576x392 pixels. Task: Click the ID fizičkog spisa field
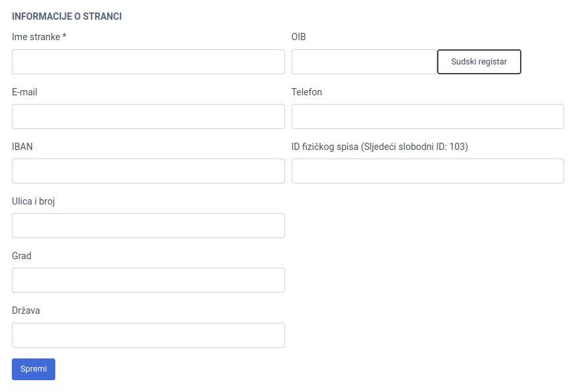(427, 171)
